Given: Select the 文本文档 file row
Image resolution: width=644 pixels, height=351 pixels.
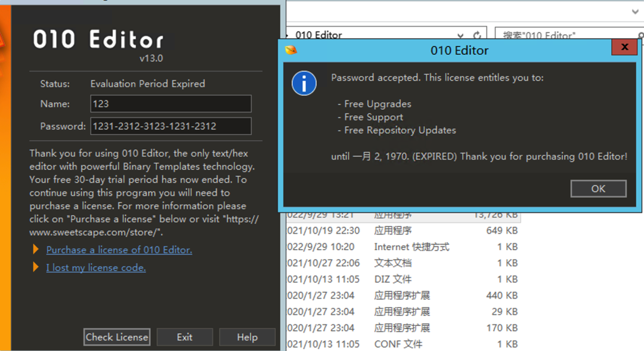Looking at the screenshot, I should [x=403, y=263].
